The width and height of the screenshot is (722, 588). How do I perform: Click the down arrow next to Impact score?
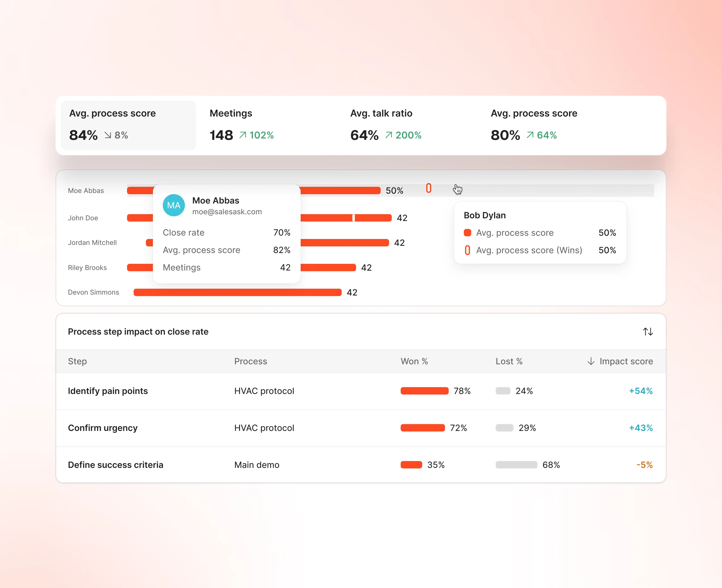pyautogui.click(x=591, y=361)
